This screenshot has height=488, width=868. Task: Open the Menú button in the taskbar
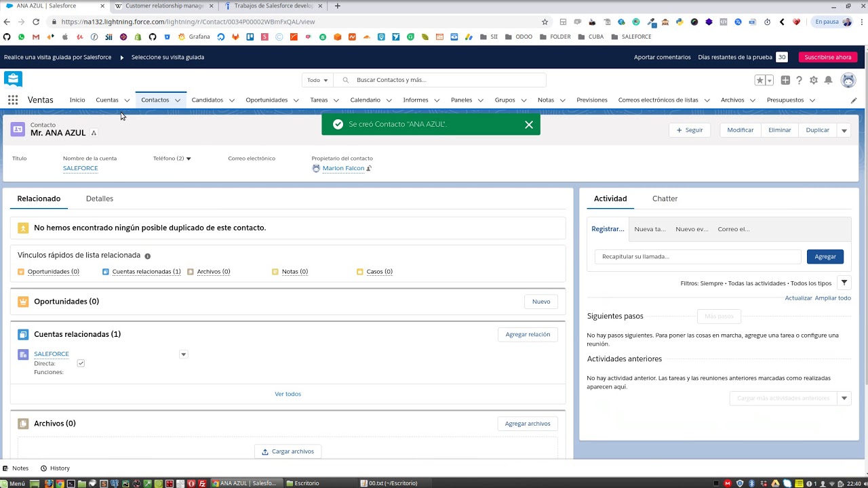pos(14,483)
